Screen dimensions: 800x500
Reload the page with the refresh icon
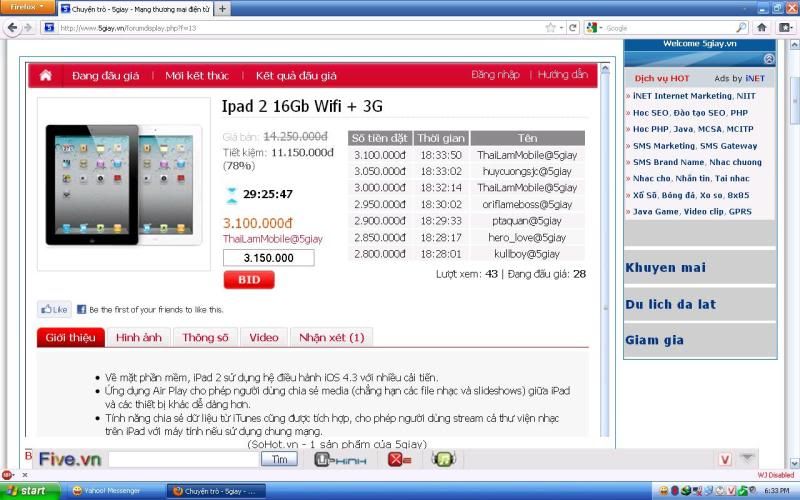click(x=571, y=28)
